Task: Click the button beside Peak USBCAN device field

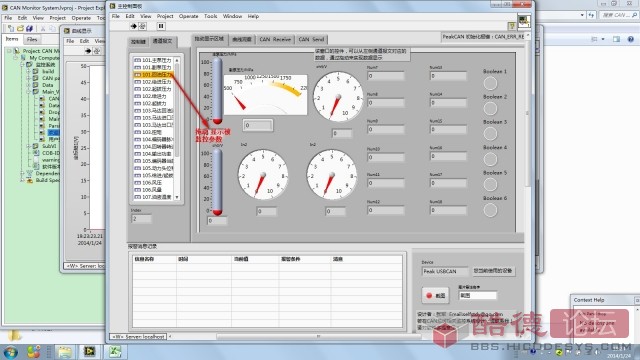Action: (493, 271)
